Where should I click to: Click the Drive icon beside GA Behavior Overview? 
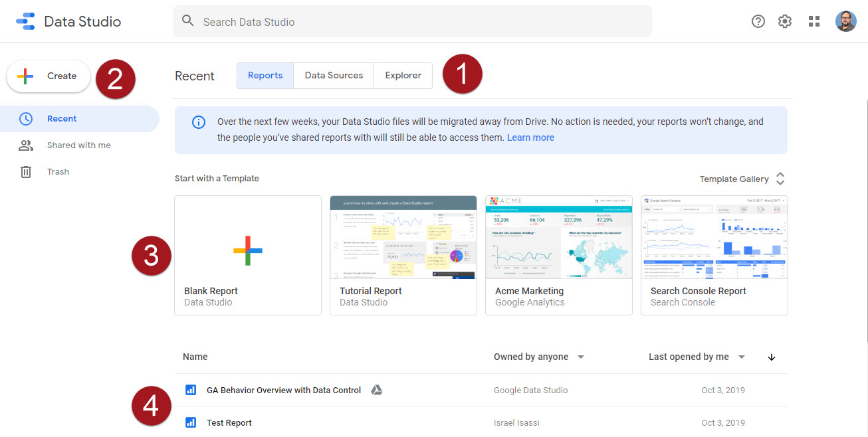[x=376, y=390]
